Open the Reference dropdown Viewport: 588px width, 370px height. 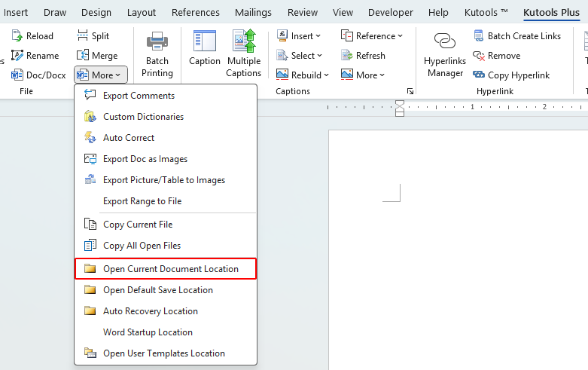372,36
